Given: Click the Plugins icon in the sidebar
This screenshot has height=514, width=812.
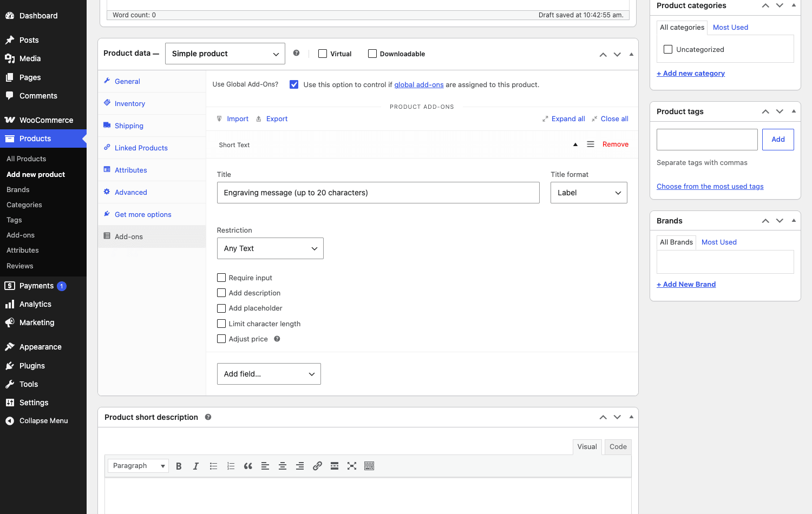Looking at the screenshot, I should pos(10,366).
